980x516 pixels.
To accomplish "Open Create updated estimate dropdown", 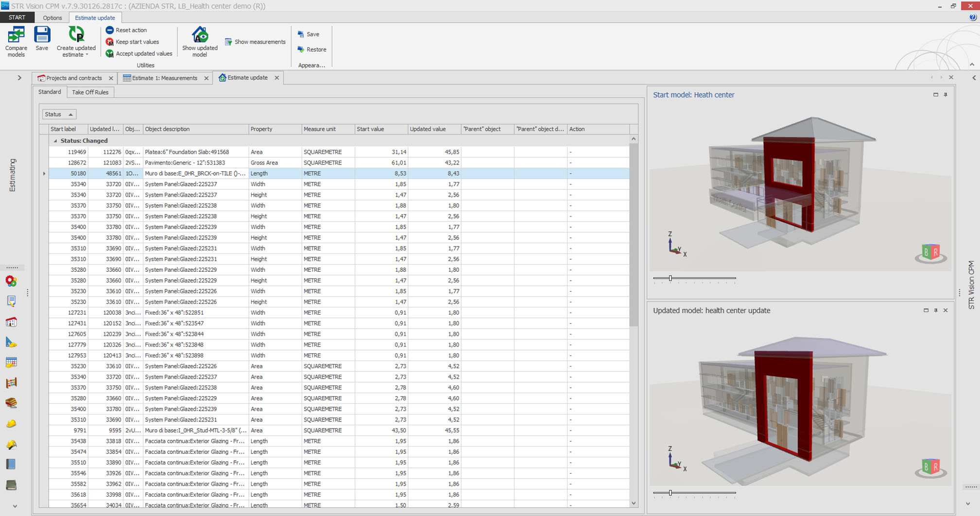I will click(87, 55).
